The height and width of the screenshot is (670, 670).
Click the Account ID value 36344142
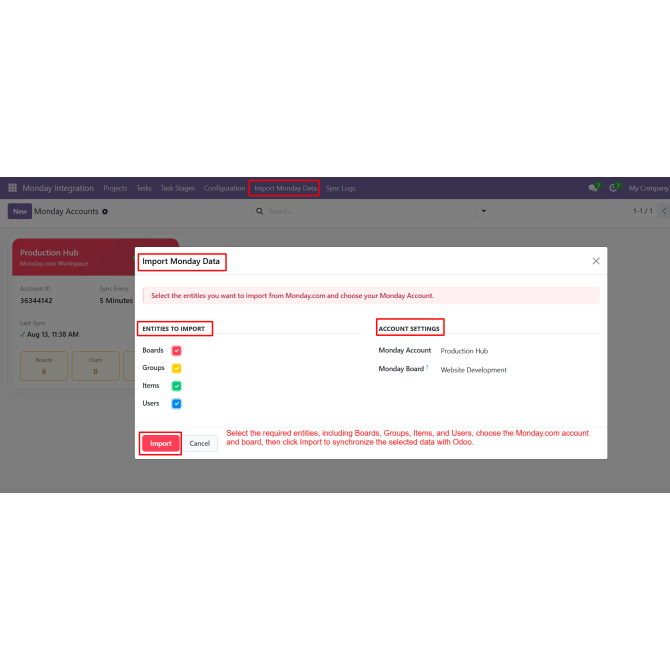click(x=36, y=300)
